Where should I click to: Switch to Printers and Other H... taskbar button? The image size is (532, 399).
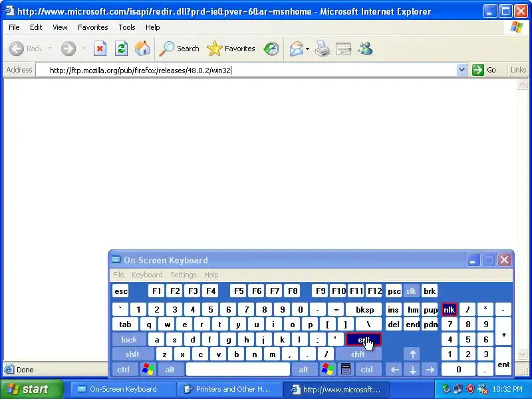pyautogui.click(x=229, y=389)
